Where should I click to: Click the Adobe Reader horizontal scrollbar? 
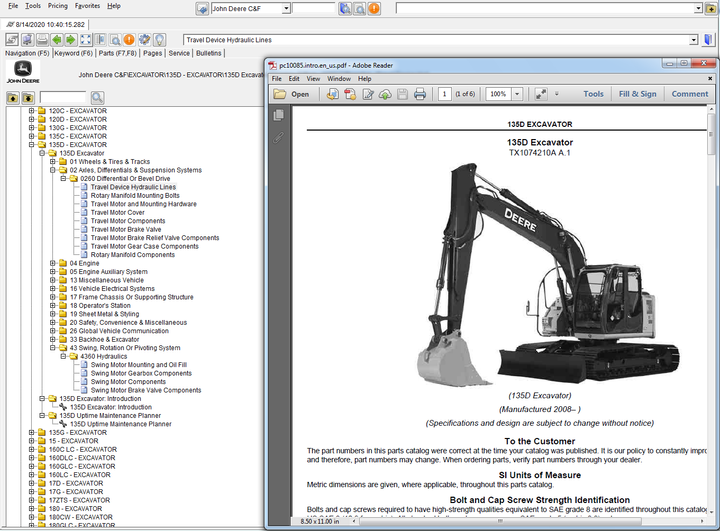(501, 521)
